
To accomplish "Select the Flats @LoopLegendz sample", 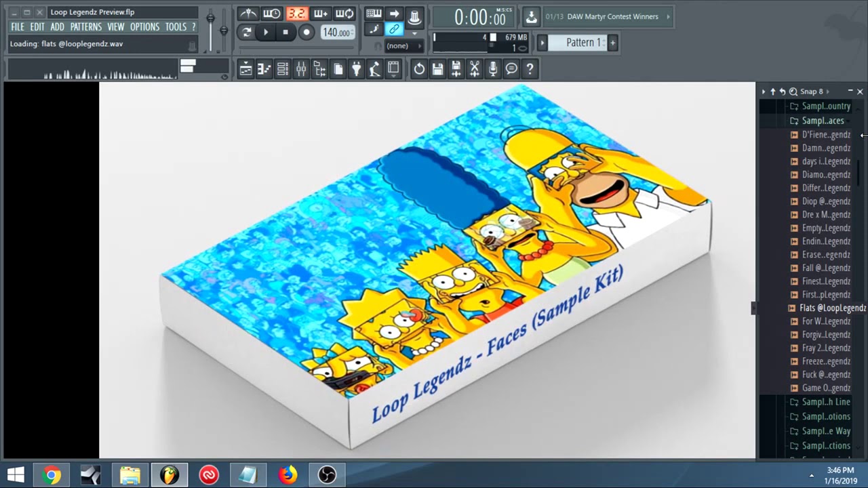I will click(827, 308).
